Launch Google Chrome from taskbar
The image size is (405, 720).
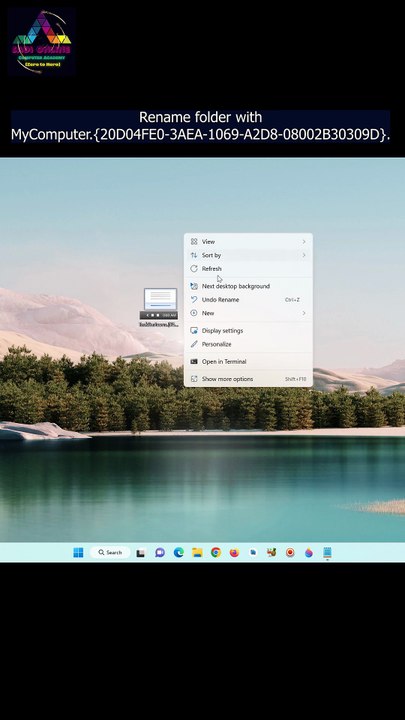click(216, 552)
